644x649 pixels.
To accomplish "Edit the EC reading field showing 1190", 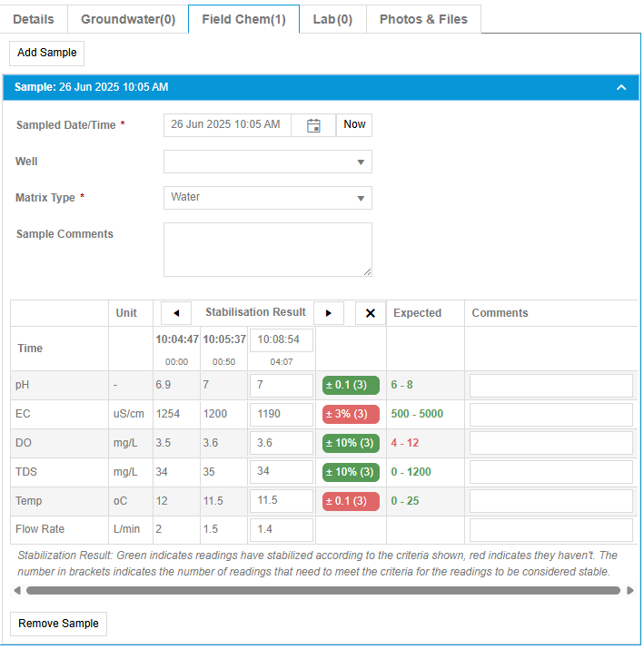I will click(282, 414).
